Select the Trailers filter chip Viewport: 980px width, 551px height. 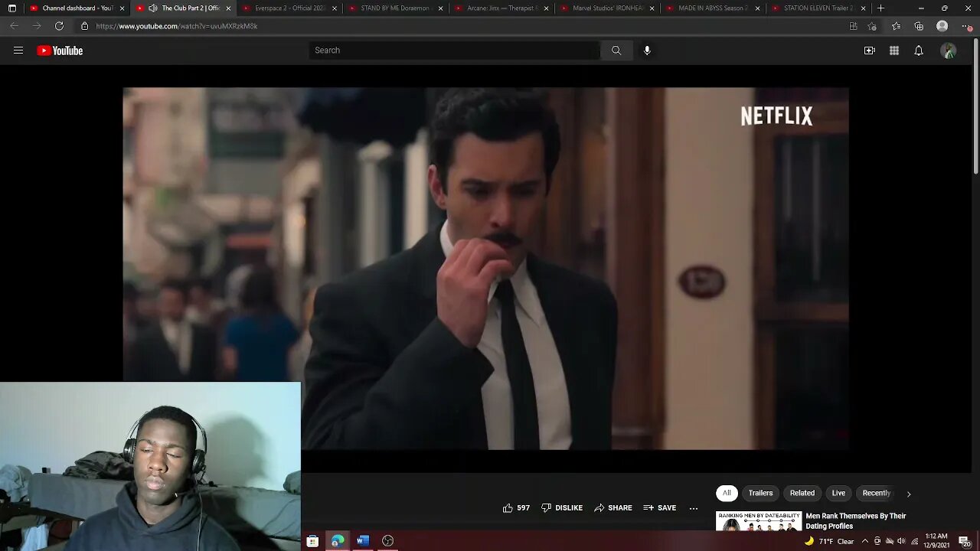(760, 493)
